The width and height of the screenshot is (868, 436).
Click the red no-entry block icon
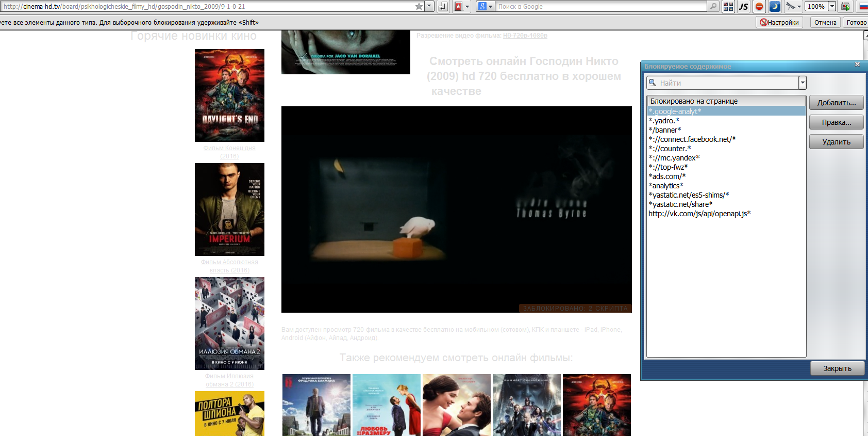pos(759,7)
